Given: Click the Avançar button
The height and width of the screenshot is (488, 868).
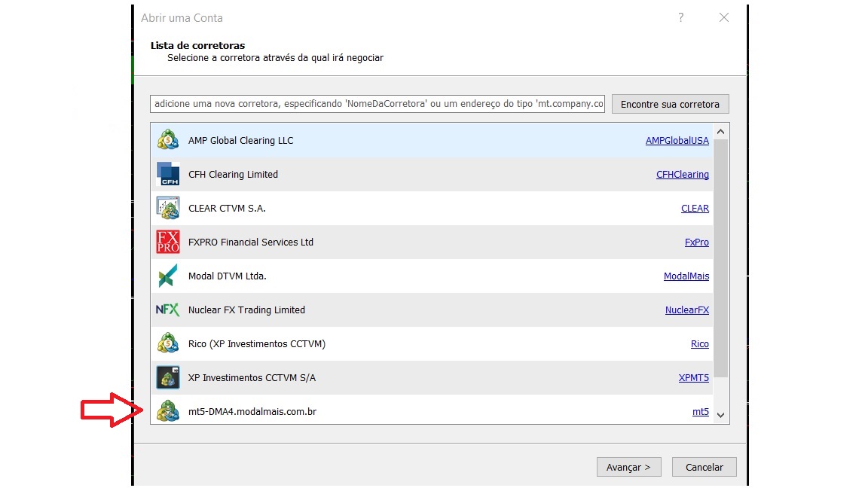Looking at the screenshot, I should [x=628, y=467].
